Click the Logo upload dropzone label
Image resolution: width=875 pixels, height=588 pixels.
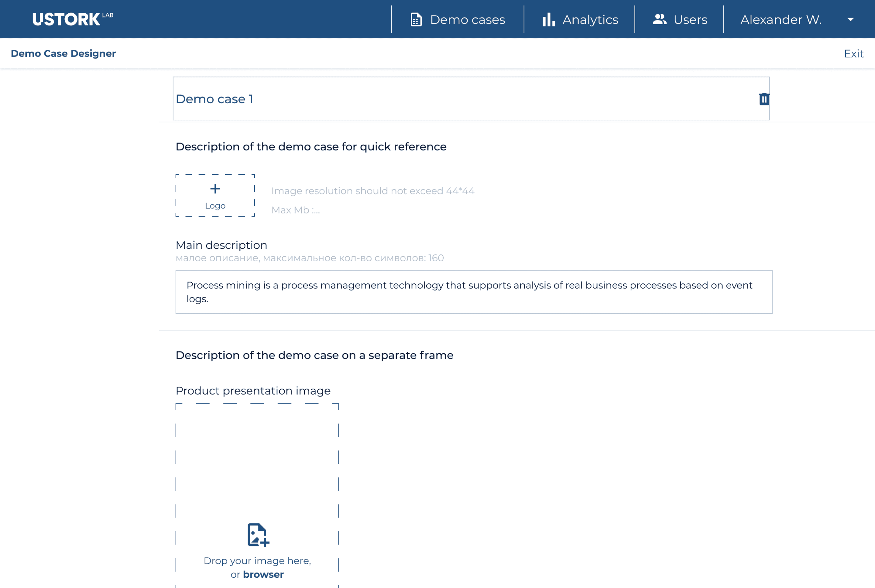(x=215, y=206)
